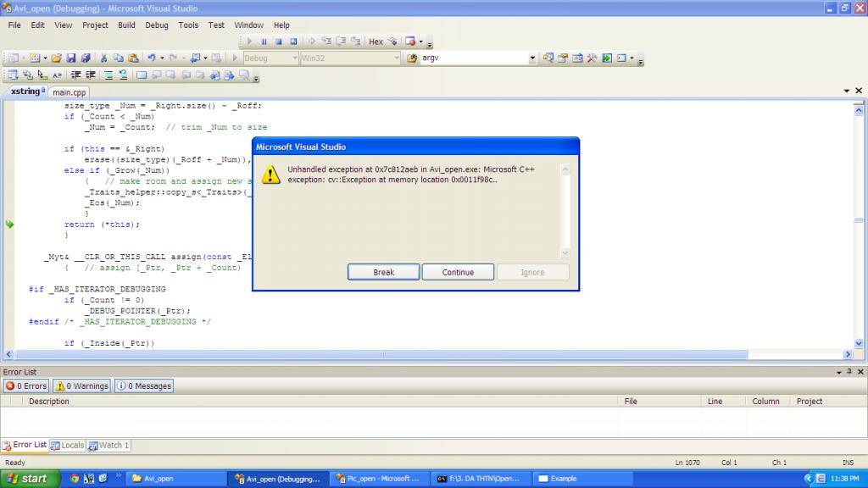Image resolution: width=868 pixels, height=488 pixels.
Task: Click code editor vertical scroll down arrow
Action: pyautogui.click(x=859, y=344)
